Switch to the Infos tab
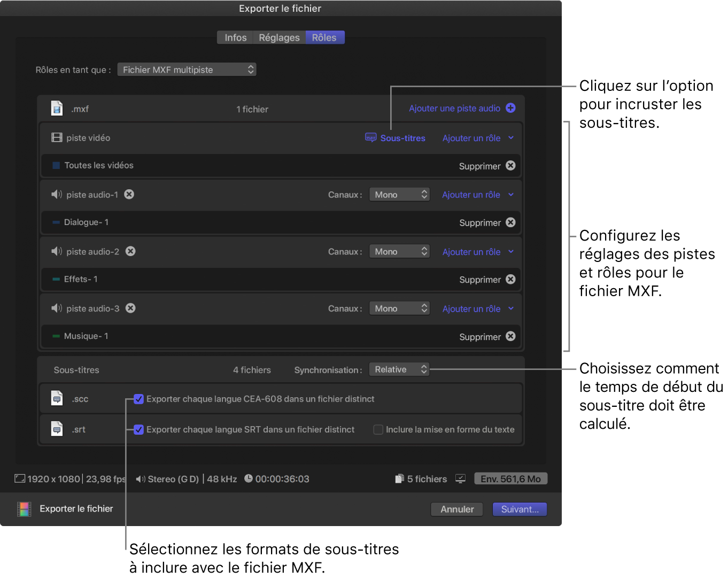 pyautogui.click(x=235, y=37)
